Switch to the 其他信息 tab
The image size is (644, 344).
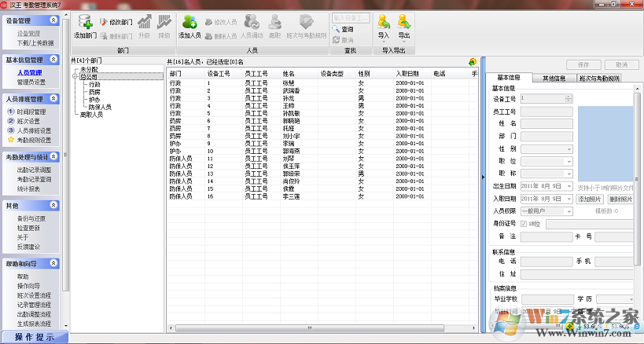pos(554,79)
